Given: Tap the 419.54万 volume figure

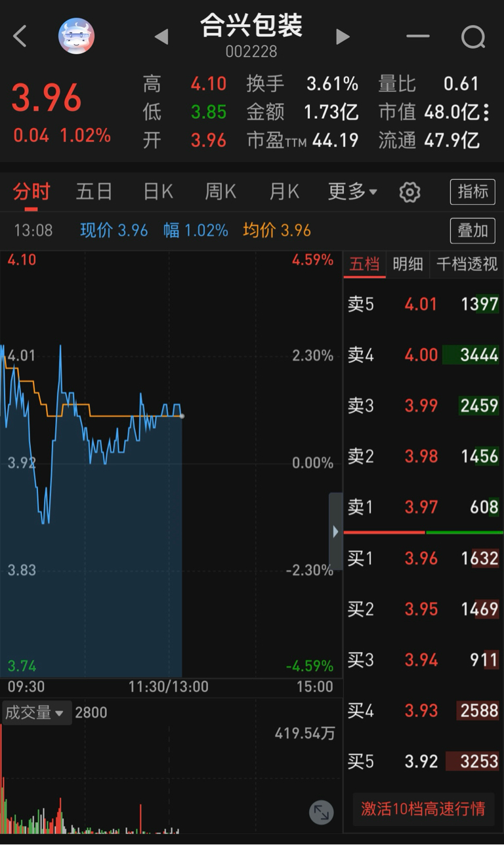Looking at the screenshot, I should coord(305,733).
